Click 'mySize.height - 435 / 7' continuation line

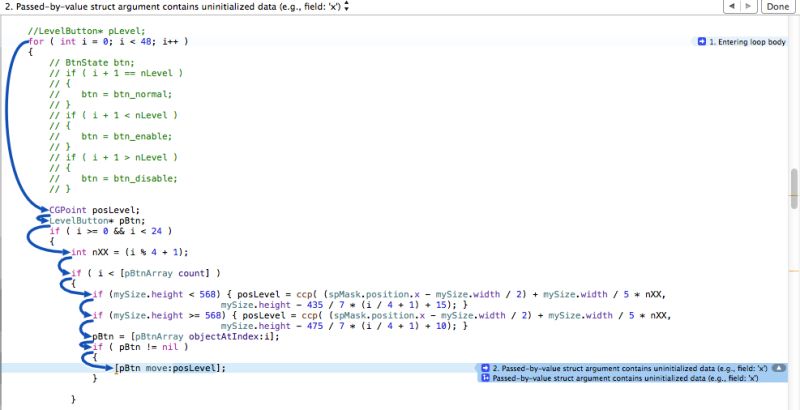click(344, 305)
